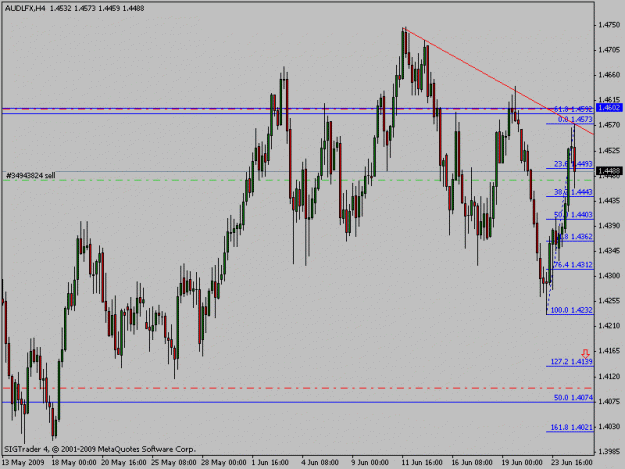Click 1.4750 on the price axis

(609, 25)
